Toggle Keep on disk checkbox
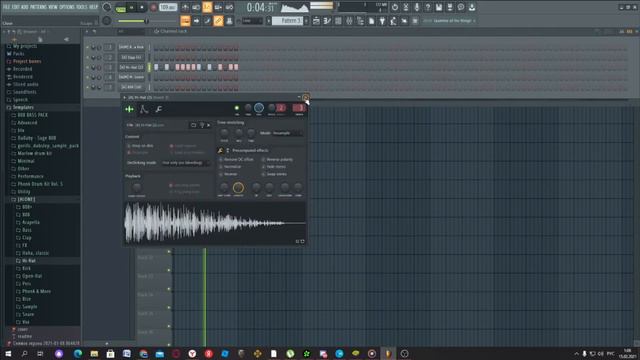640x360 pixels. coord(129,146)
